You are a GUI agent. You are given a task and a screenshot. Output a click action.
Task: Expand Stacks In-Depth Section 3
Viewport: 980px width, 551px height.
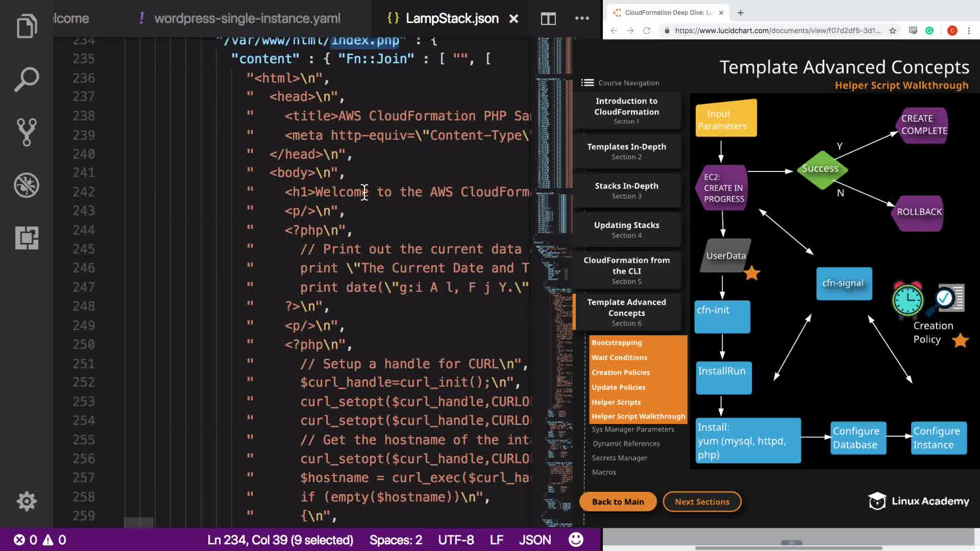tap(626, 190)
